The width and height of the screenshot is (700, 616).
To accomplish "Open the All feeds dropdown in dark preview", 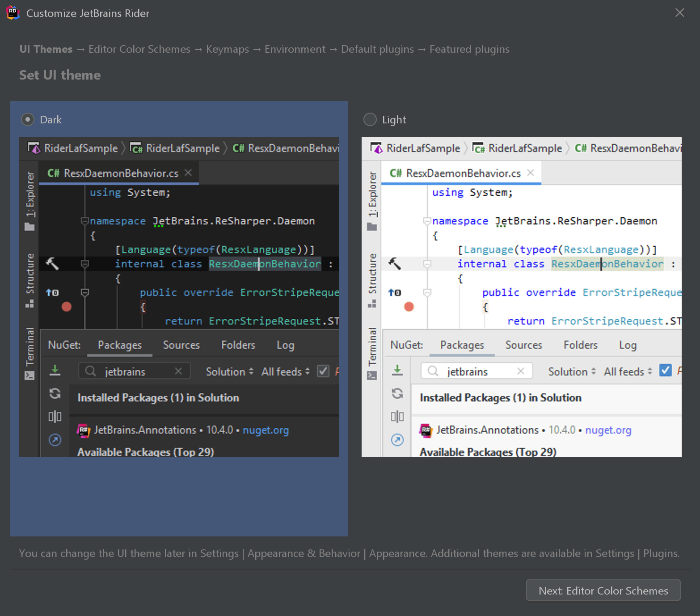I will pyautogui.click(x=285, y=371).
